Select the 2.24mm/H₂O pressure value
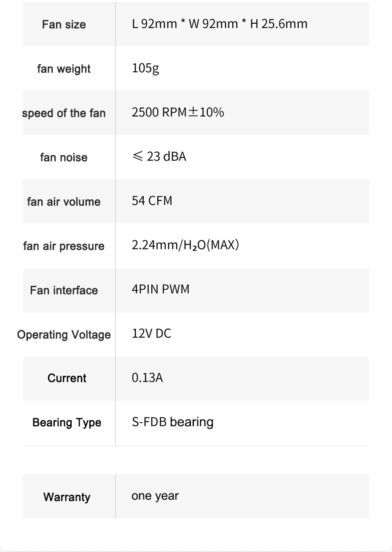Image resolution: width=392 pixels, height=552 pixels. click(185, 245)
